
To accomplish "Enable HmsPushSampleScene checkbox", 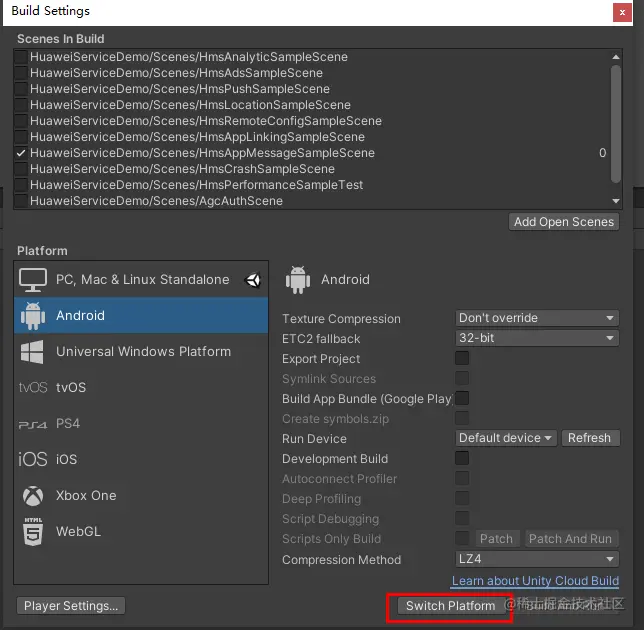I will pyautogui.click(x=21, y=89).
